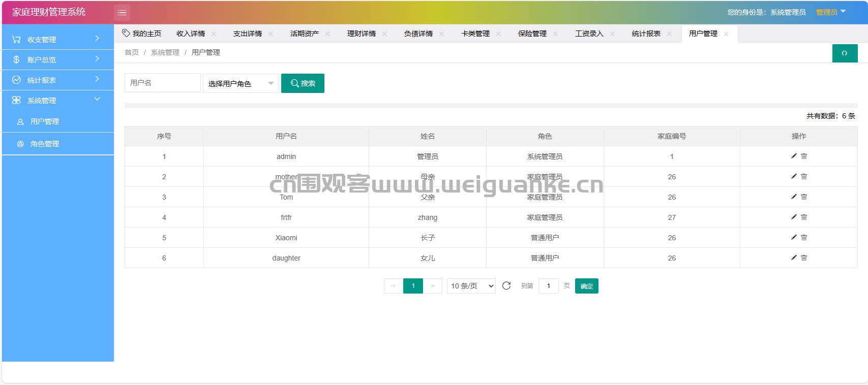Focus the 用户名 search field
The image size is (868, 385).
coord(163,83)
